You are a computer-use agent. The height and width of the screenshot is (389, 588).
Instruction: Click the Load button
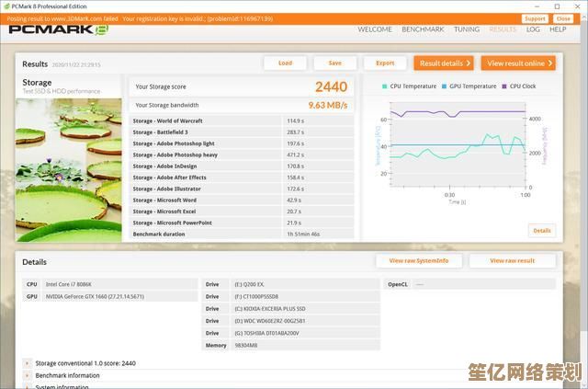tap(285, 63)
